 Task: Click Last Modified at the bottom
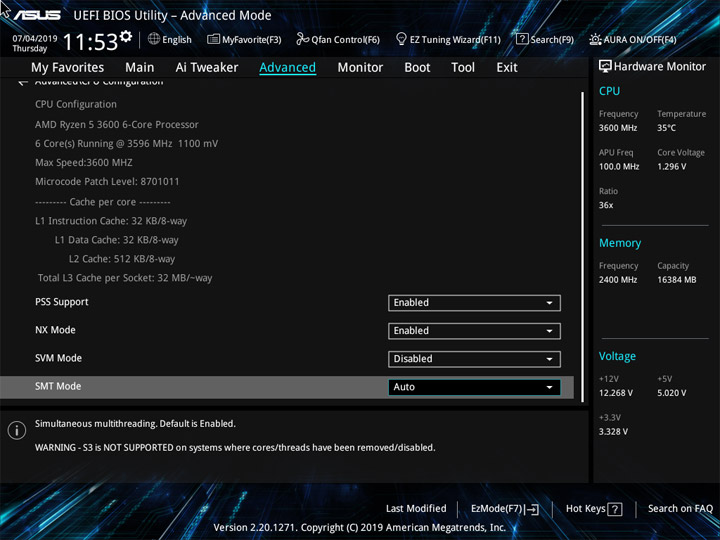416,509
